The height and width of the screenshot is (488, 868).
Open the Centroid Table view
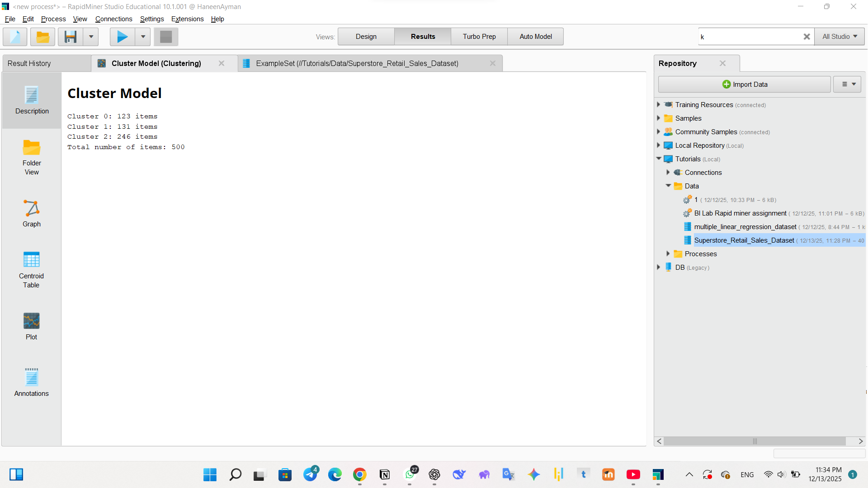[x=32, y=270]
